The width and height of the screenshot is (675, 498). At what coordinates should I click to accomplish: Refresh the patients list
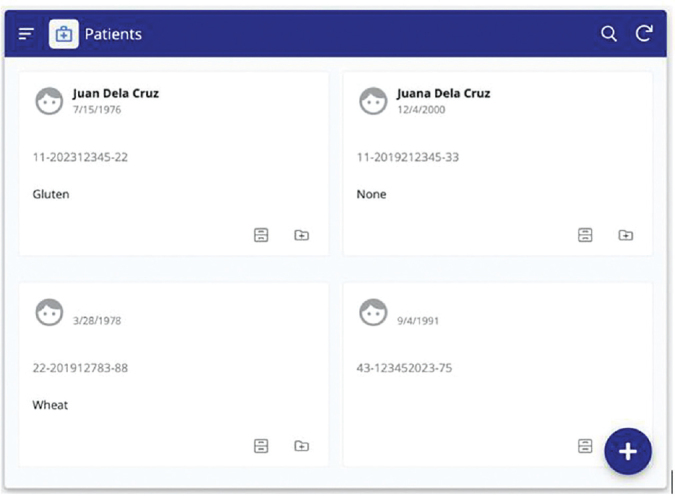(644, 34)
